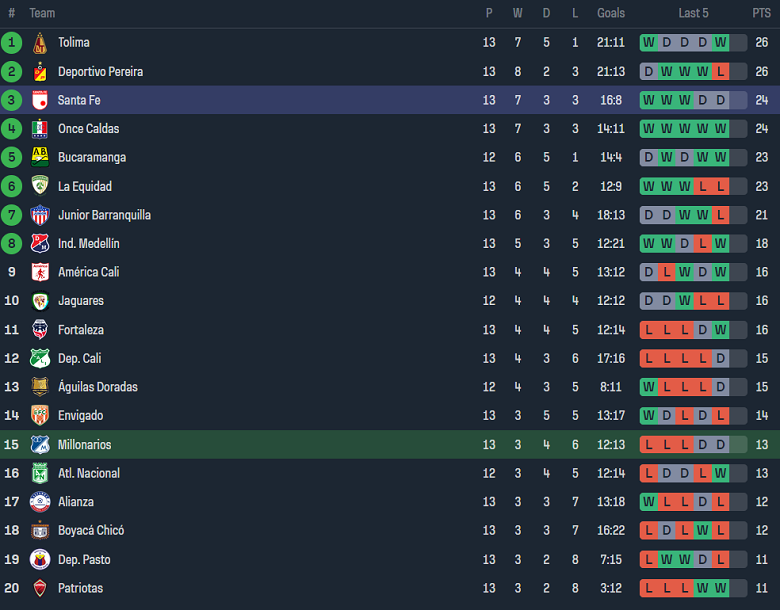Click the Bucaramanga yellow team badge

(40, 158)
